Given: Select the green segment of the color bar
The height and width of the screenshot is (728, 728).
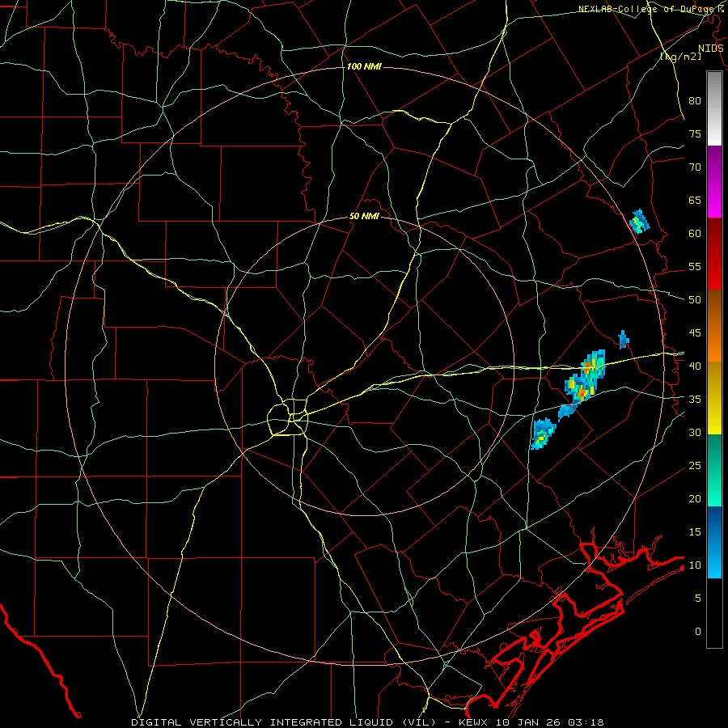Looking at the screenshot, I should tap(714, 470).
